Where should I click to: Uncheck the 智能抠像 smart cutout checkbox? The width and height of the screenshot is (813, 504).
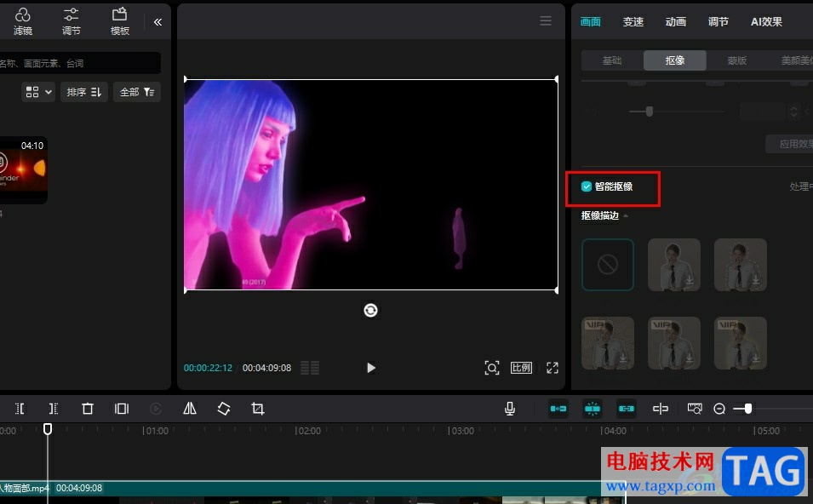(x=587, y=186)
